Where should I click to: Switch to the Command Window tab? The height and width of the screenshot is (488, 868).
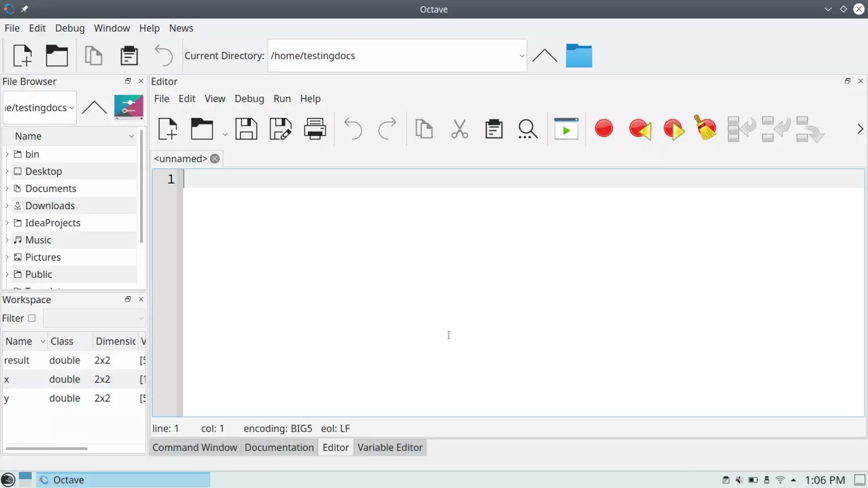tap(194, 447)
